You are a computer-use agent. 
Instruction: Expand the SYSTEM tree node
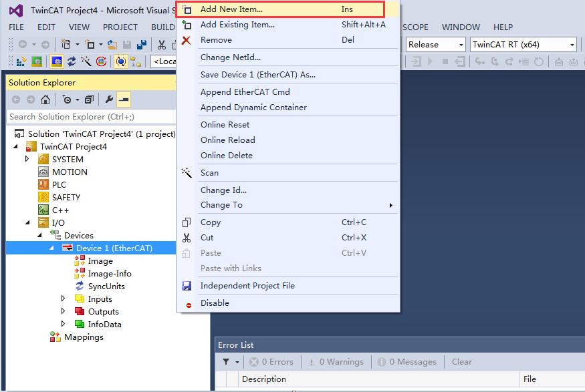point(27,159)
